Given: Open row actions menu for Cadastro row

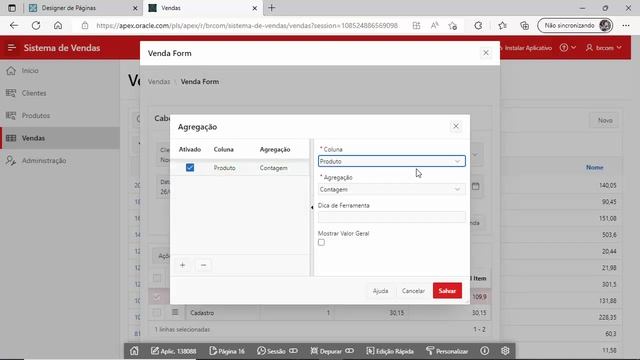Looking at the screenshot, I should pyautogui.click(x=175, y=313).
